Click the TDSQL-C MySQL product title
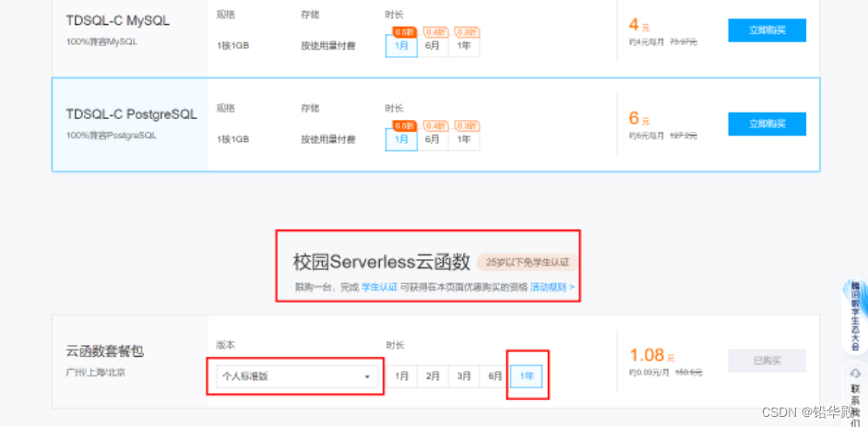Image resolution: width=868 pixels, height=427 pixels. (118, 21)
